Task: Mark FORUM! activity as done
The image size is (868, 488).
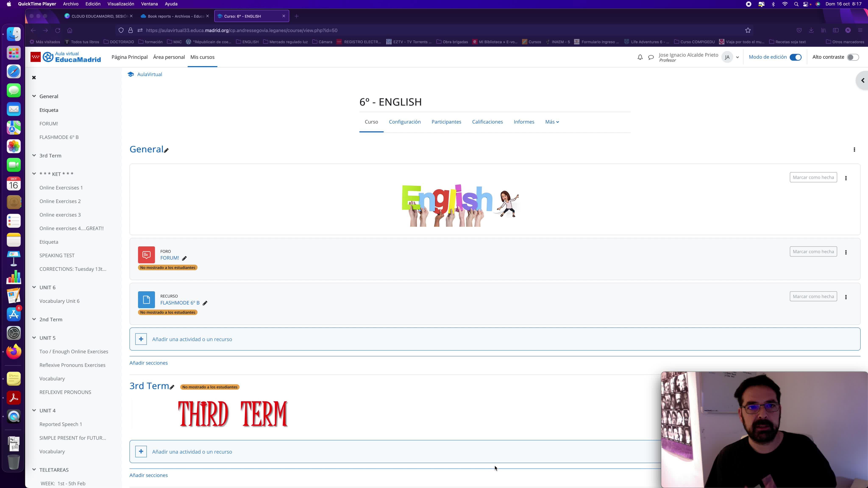Action: [813, 252]
